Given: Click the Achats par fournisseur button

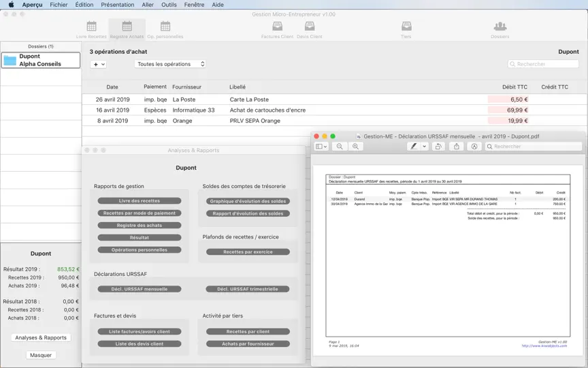Looking at the screenshot, I should (x=248, y=343).
